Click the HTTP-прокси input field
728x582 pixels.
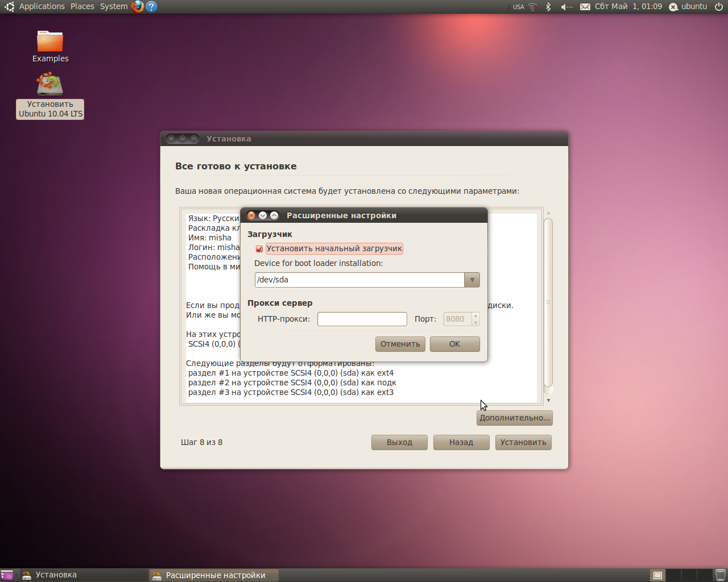(x=362, y=319)
